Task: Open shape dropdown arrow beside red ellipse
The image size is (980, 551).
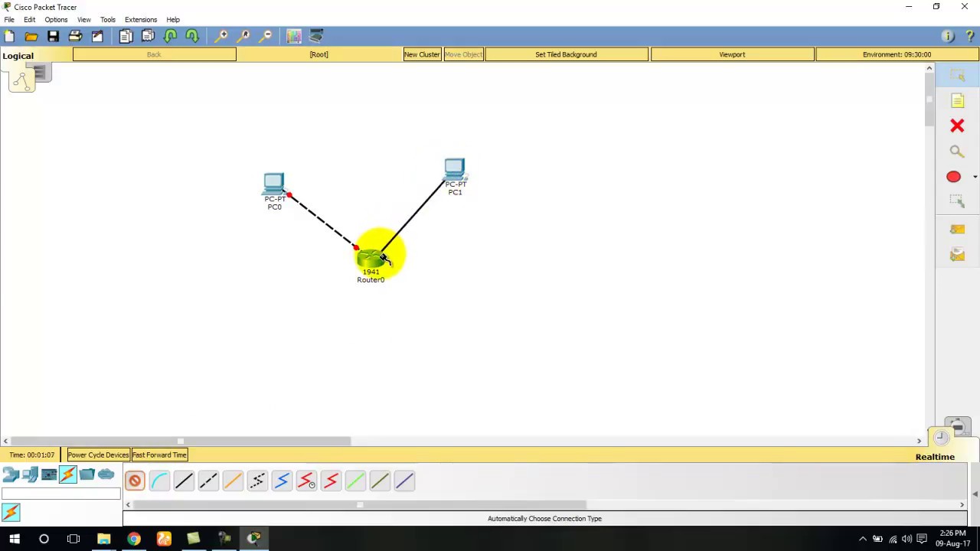Action: click(975, 177)
